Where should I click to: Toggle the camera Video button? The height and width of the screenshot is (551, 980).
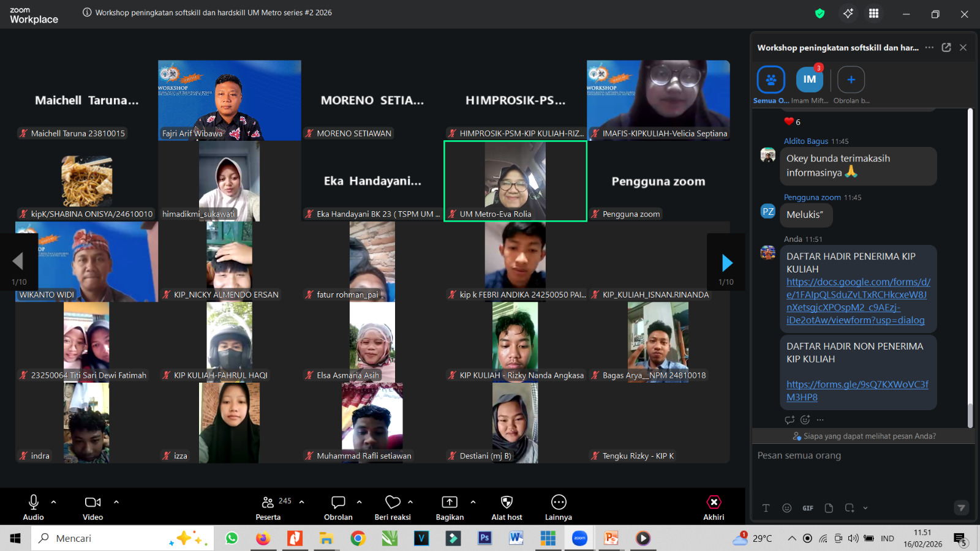click(x=93, y=508)
